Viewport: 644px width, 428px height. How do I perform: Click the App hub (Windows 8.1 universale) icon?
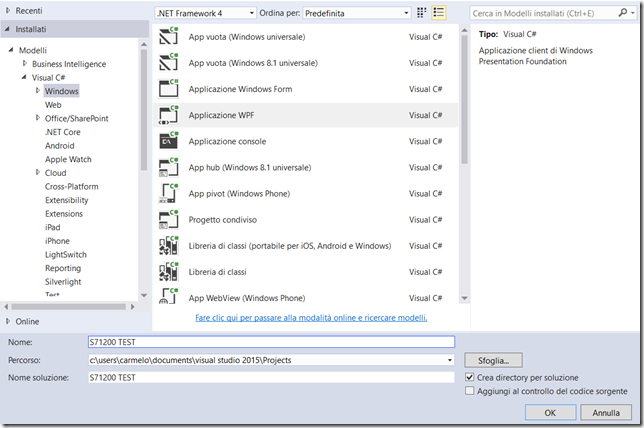168,167
